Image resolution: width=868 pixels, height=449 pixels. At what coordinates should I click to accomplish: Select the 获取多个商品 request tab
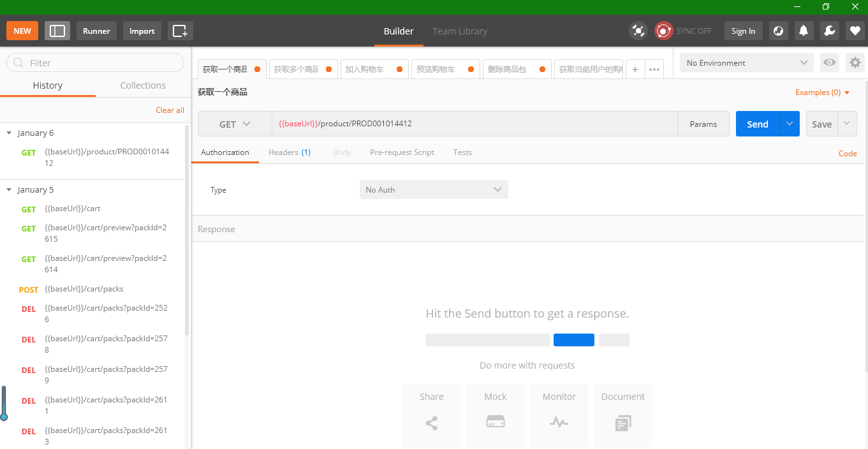(303, 70)
